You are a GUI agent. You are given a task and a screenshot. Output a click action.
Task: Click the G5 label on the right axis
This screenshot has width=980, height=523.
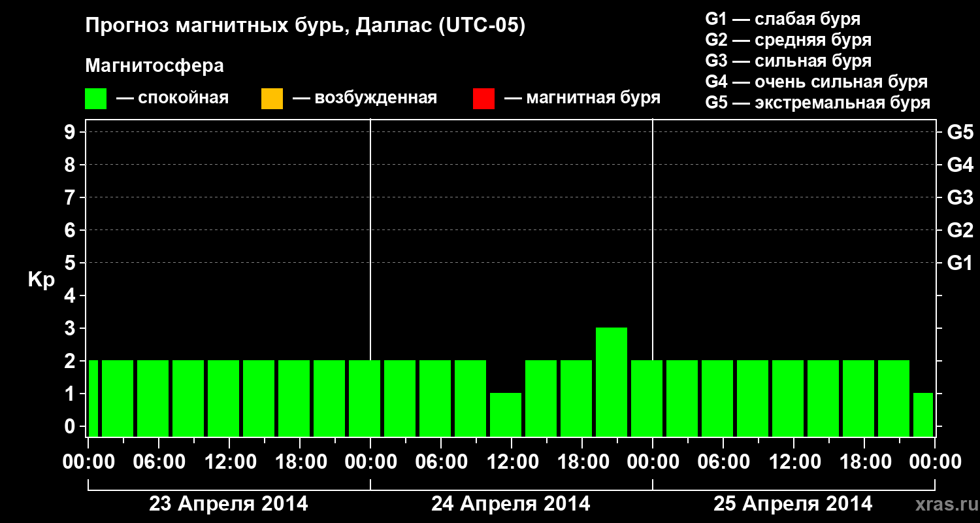pyautogui.click(x=960, y=132)
